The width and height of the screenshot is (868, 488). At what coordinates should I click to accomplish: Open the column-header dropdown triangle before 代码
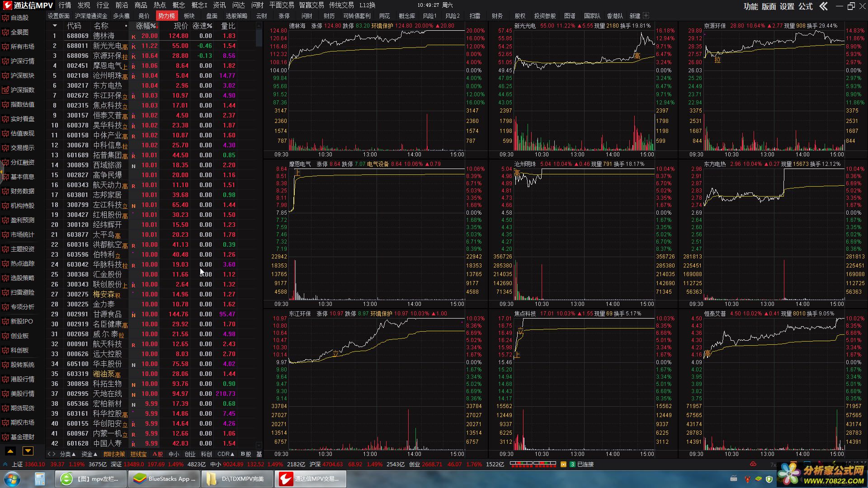(55, 26)
